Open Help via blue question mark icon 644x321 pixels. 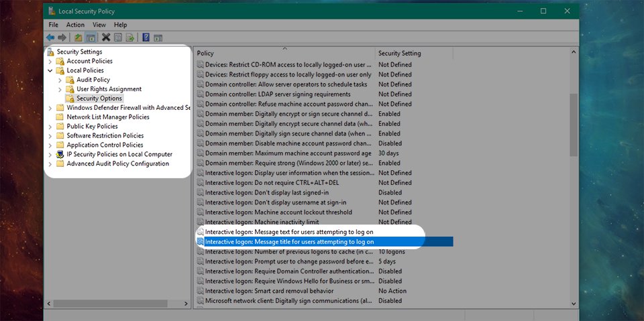(146, 38)
